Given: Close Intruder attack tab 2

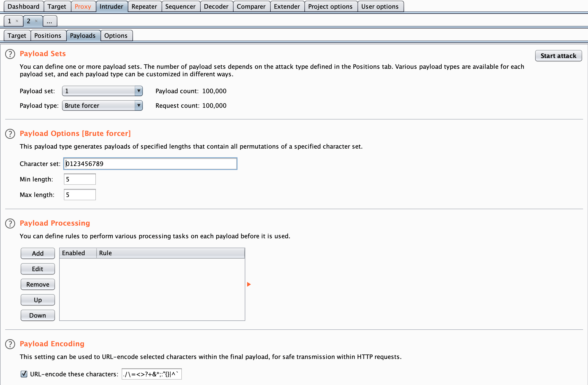Looking at the screenshot, I should tap(36, 21).
